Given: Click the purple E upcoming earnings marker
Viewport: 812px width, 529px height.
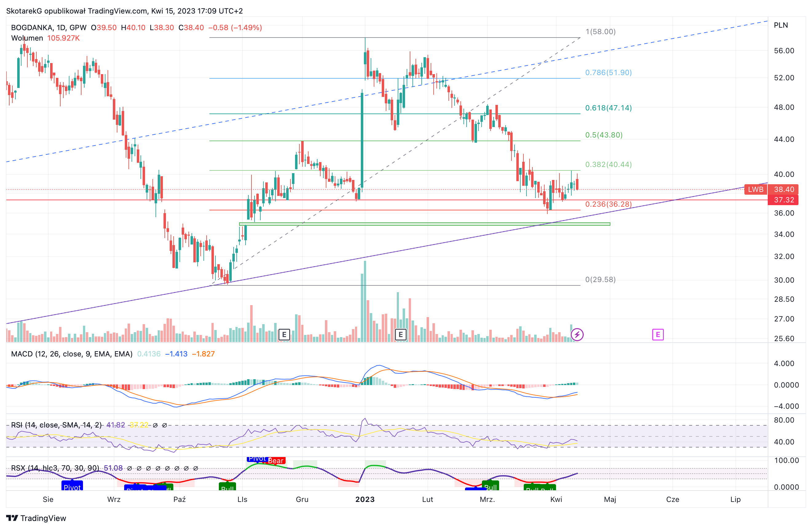Looking at the screenshot, I should [658, 335].
